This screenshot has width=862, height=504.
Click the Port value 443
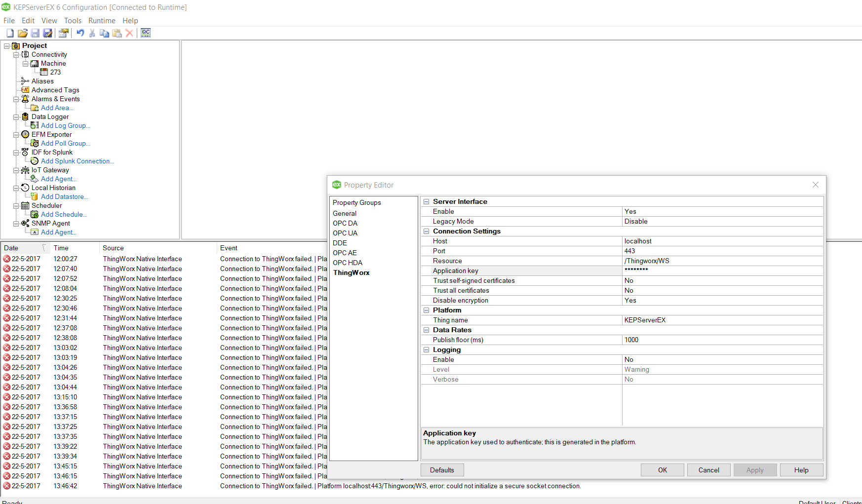point(722,251)
